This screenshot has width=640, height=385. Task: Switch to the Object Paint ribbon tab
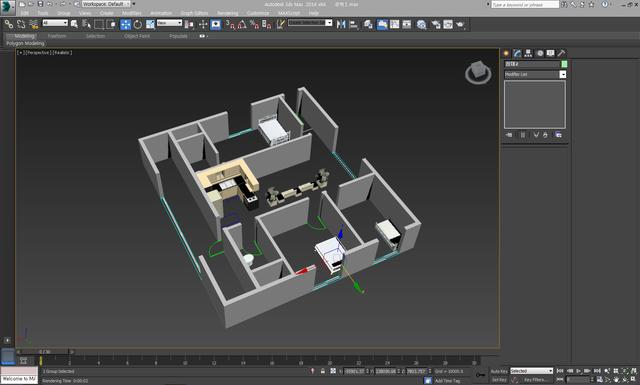pyautogui.click(x=137, y=36)
